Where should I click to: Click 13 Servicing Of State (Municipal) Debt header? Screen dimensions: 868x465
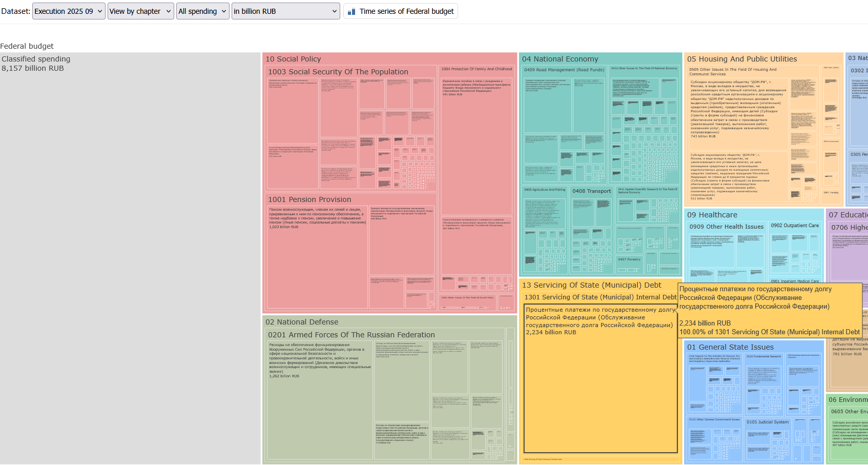[591, 285]
